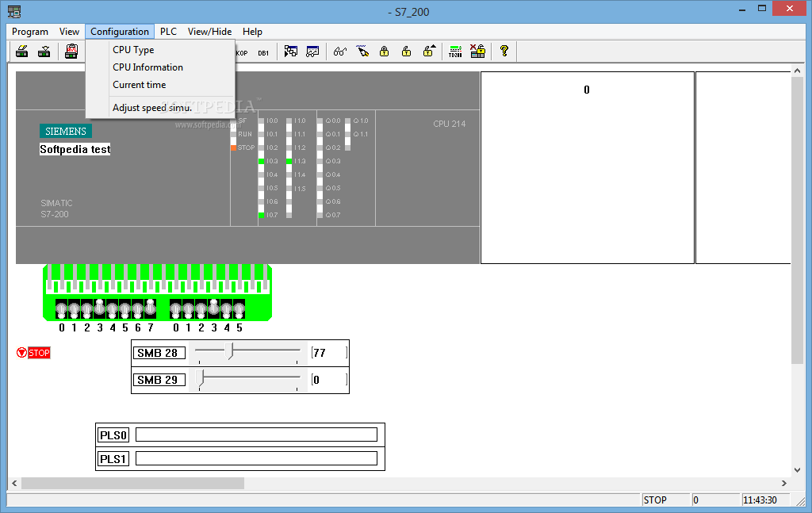Click the TD200 module panel showing 0
The width and height of the screenshot is (812, 513).
click(x=588, y=168)
